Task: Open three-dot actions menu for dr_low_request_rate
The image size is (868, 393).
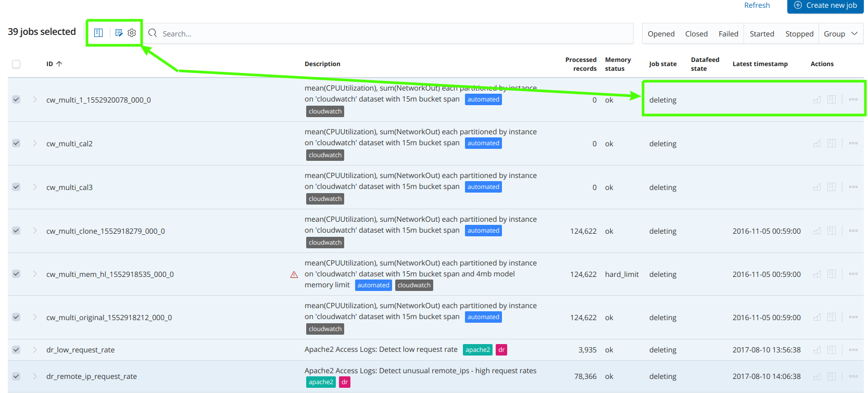Action: (853, 350)
